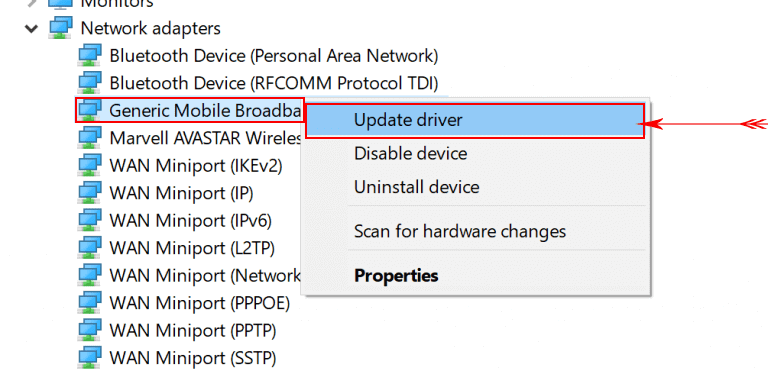Select WAN Miniport (Network Monitor) entry
The height and width of the screenshot is (371, 768).
point(205,276)
